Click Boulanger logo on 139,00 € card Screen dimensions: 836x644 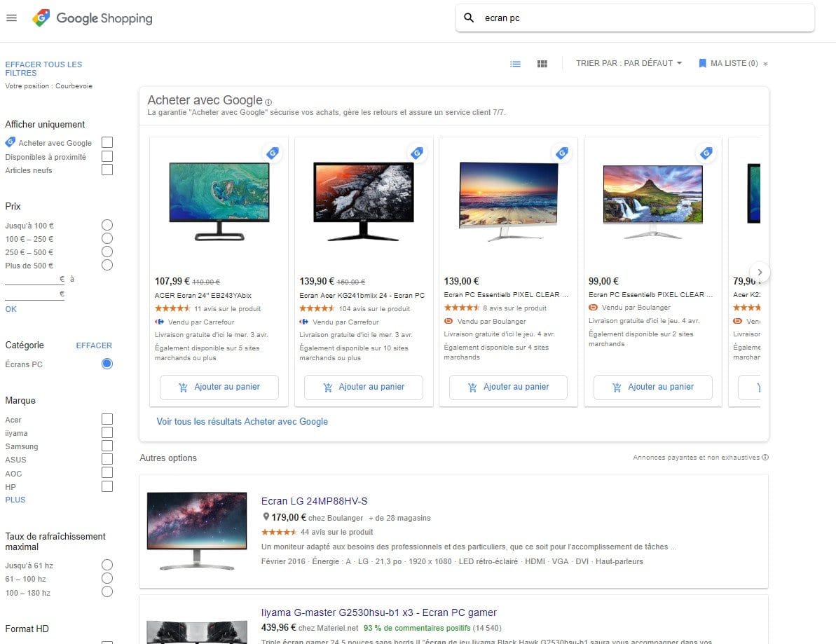(x=448, y=321)
